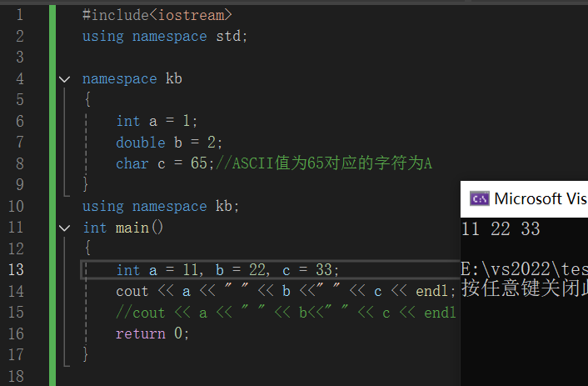Click the active cout statement on line 14
Image resolution: width=588 pixels, height=386 pixels.
tap(286, 291)
